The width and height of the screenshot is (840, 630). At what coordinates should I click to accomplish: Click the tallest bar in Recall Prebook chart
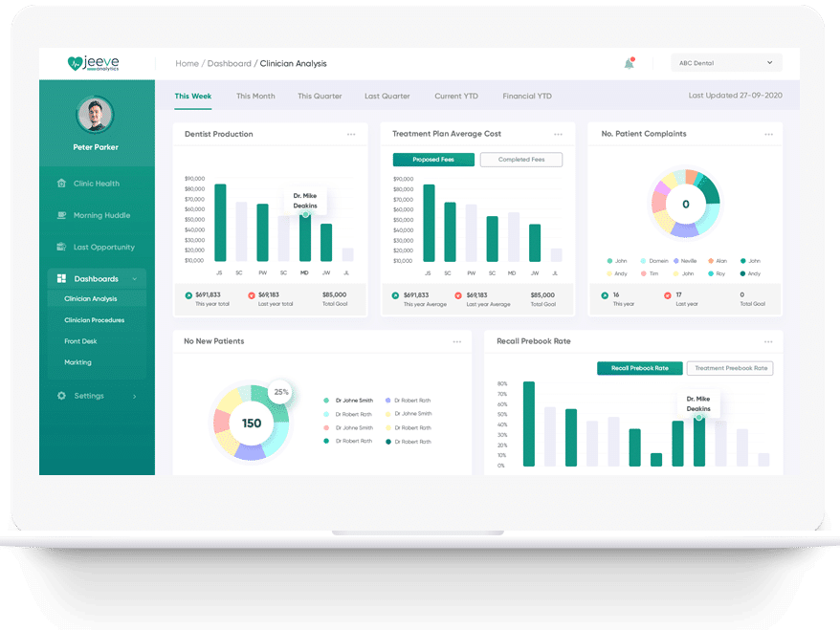click(529, 424)
